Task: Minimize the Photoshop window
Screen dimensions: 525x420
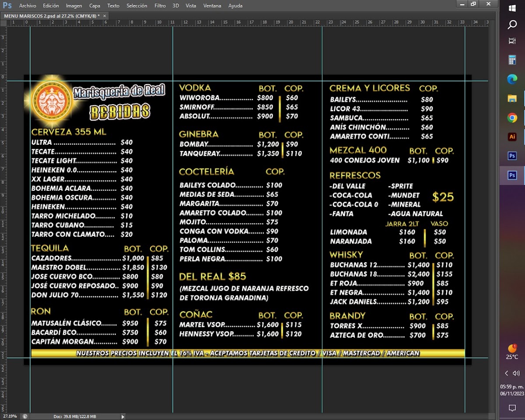Action: coord(461,4)
